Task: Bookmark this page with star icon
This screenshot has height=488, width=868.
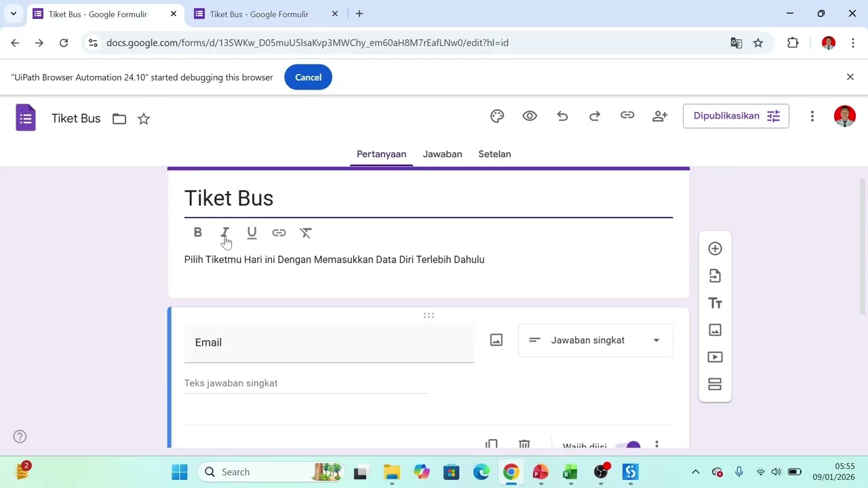Action: click(x=758, y=43)
